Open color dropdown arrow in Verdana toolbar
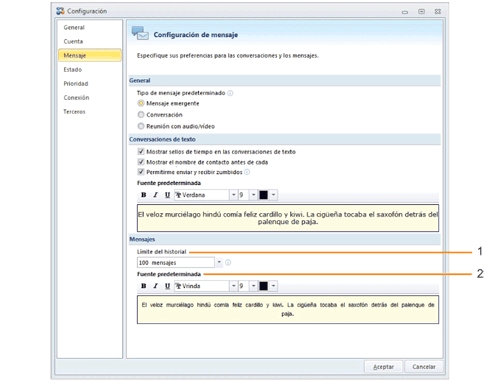 tap(273, 195)
